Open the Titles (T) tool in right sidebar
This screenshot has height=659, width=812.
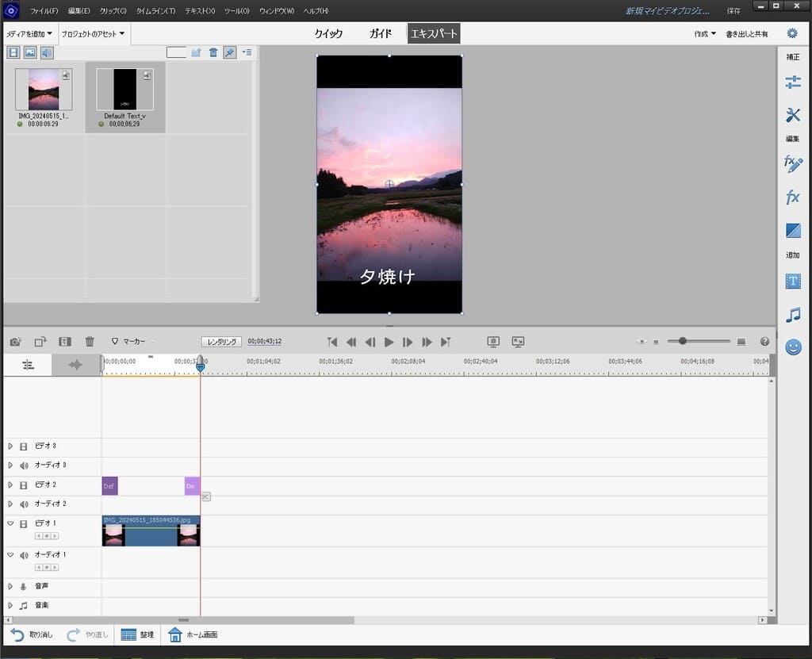tap(792, 282)
